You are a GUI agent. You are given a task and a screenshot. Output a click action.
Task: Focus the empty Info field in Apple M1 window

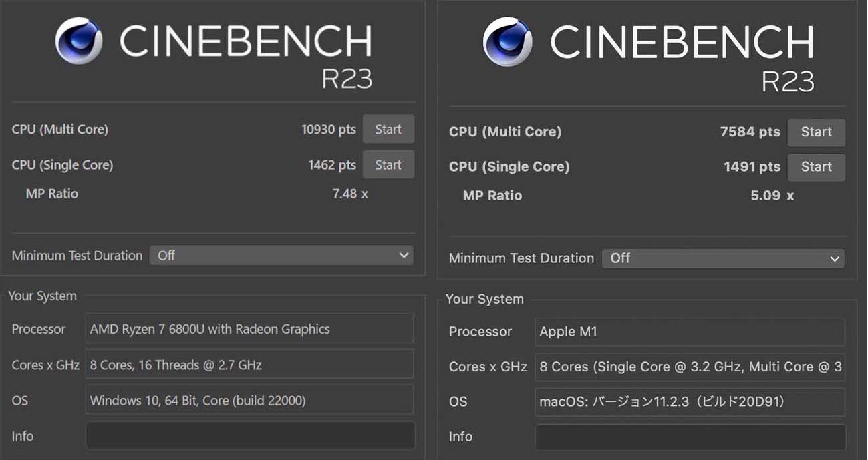point(690,437)
